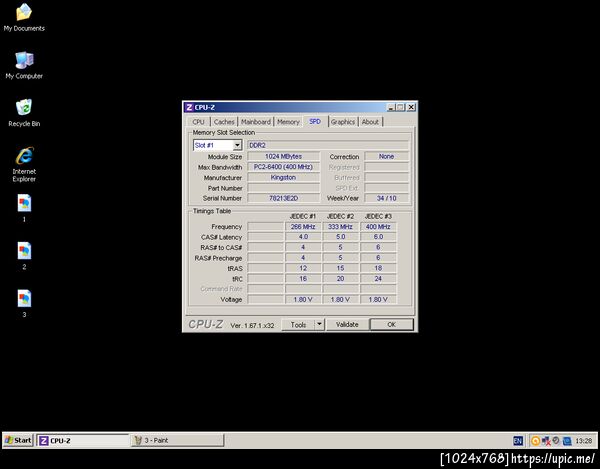Screen dimensions: 600x469
Task: Click CPU-Z taskbar button
Action: click(83, 440)
